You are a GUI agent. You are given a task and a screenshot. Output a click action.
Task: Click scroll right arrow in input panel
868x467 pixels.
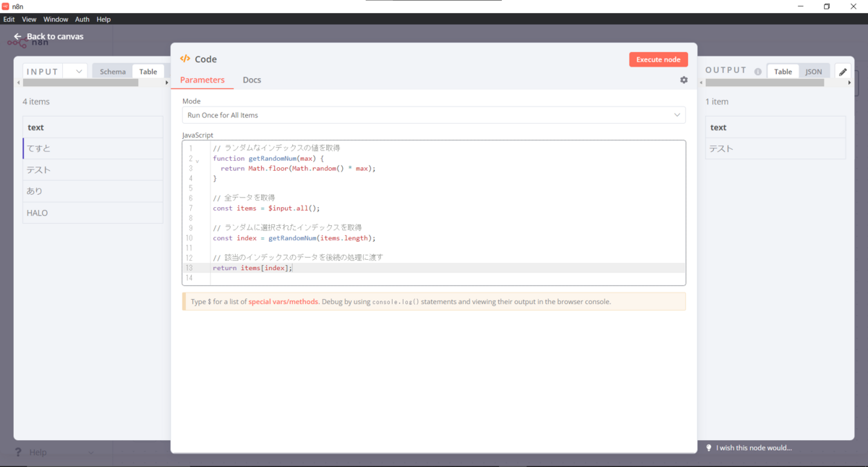coord(167,83)
